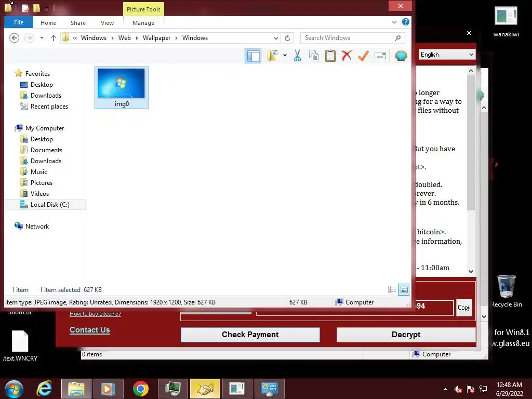The image size is (532, 399).
Task: Open the Home ribbon tab
Action: pyautogui.click(x=48, y=23)
